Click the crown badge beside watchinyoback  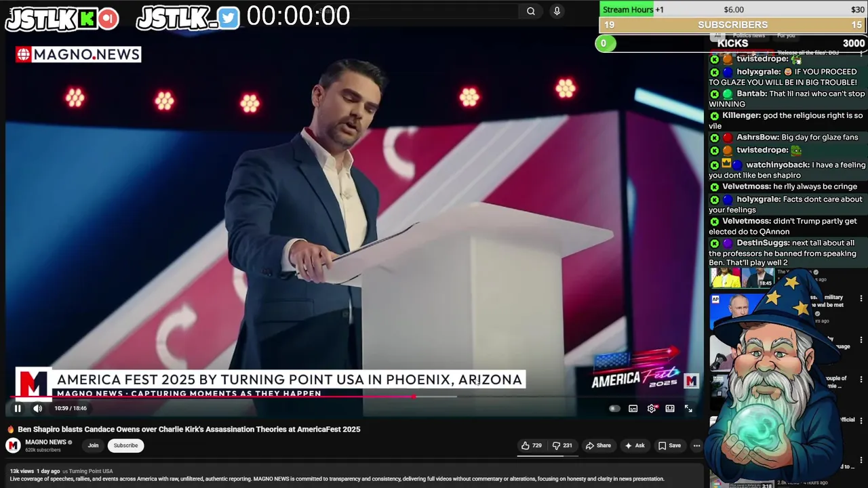726,164
